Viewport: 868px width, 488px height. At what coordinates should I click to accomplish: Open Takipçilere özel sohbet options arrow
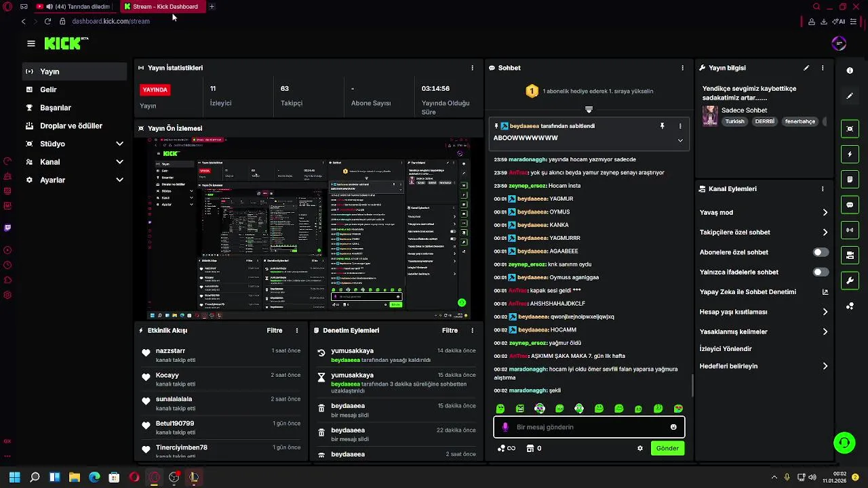(825, 232)
